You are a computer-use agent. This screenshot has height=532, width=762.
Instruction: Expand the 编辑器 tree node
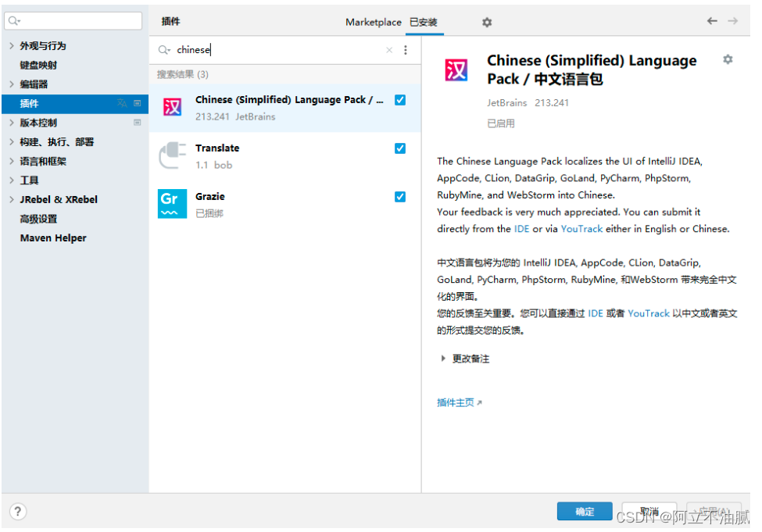12,84
